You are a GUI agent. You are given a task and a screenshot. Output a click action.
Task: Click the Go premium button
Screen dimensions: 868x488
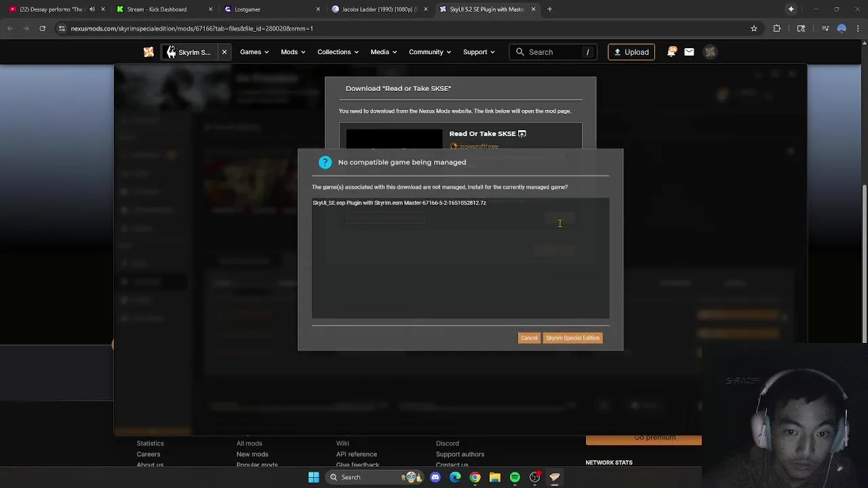pos(644,439)
